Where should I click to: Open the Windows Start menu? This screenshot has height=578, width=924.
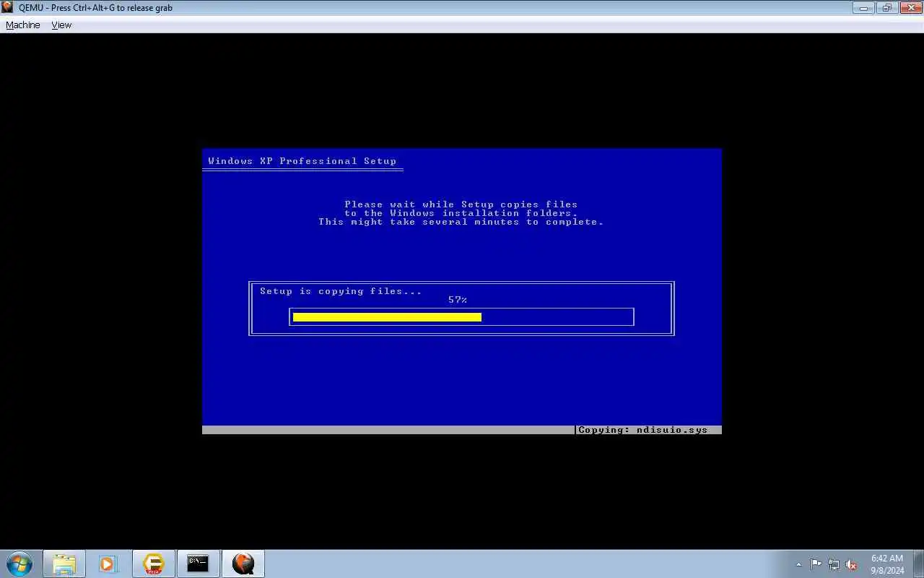pyautogui.click(x=19, y=564)
